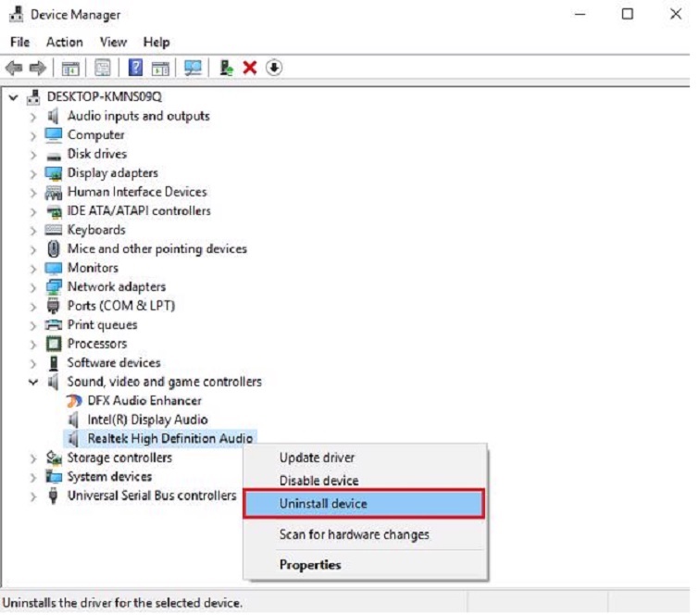Click the Network adapters icon
699x616 pixels.
point(53,287)
